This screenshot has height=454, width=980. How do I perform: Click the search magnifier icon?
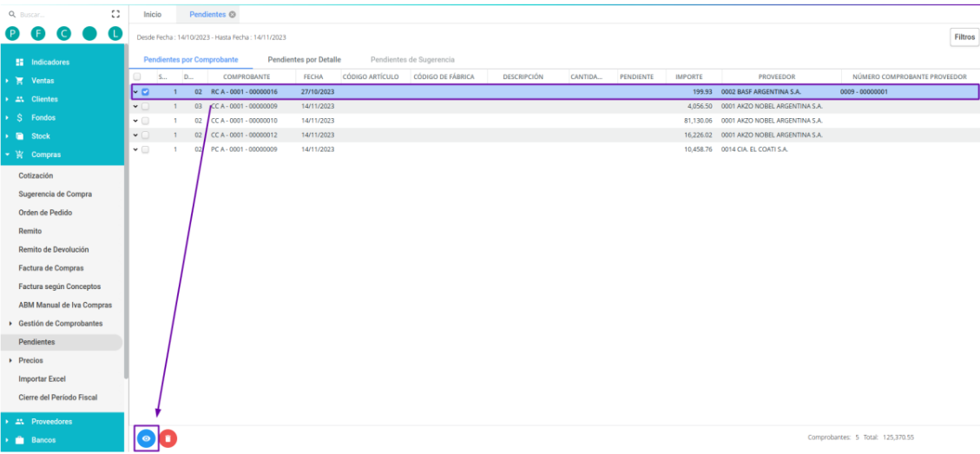(x=11, y=14)
